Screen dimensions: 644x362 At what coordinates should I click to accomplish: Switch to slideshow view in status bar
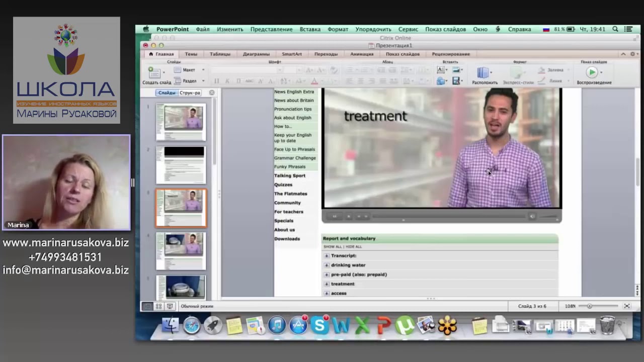pos(170,306)
